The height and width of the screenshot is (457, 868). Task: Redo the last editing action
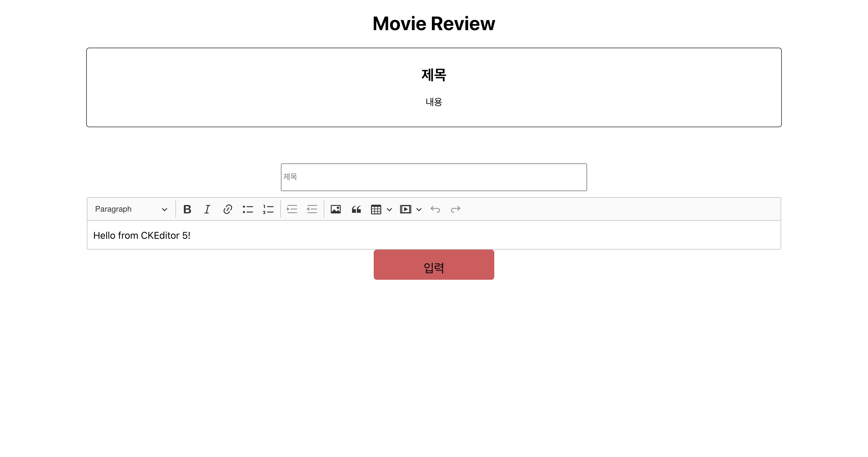pos(456,209)
